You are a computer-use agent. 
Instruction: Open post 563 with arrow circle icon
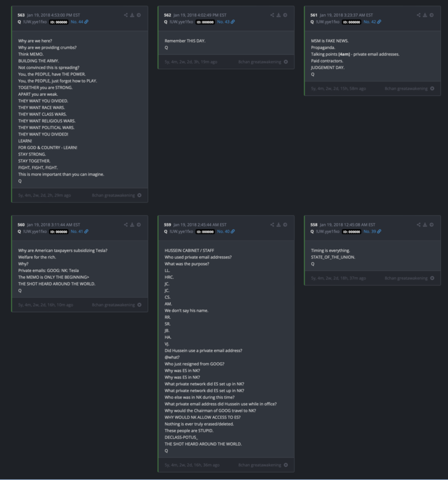(139, 15)
